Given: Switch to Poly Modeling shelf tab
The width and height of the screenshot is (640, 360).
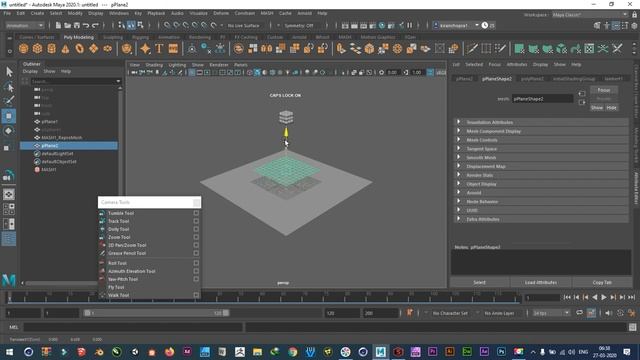Looking at the screenshot, I should tap(78, 37).
